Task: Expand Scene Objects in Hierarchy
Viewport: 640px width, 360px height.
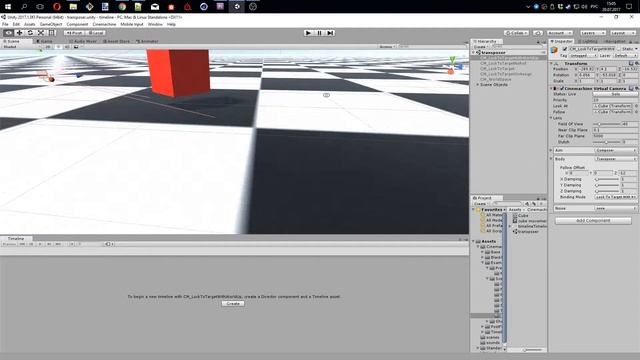Action: tap(478, 84)
